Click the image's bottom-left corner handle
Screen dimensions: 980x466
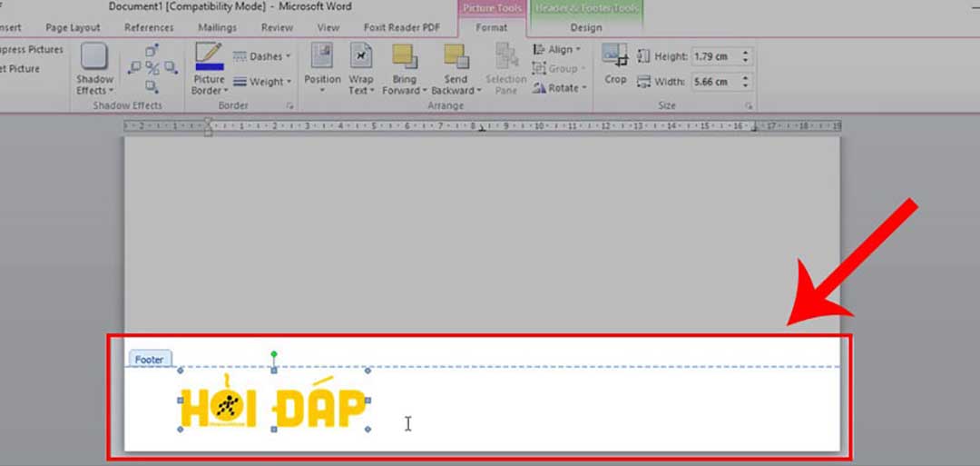click(x=181, y=430)
